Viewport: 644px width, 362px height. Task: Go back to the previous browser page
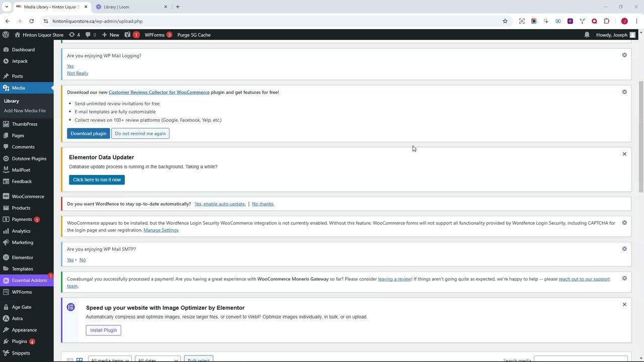[7, 21]
